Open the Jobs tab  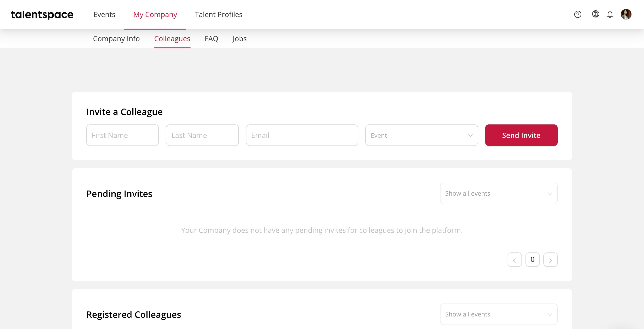239,38
